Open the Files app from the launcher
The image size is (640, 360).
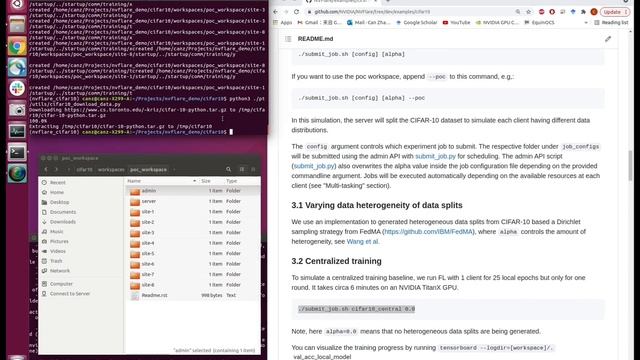(17, 25)
